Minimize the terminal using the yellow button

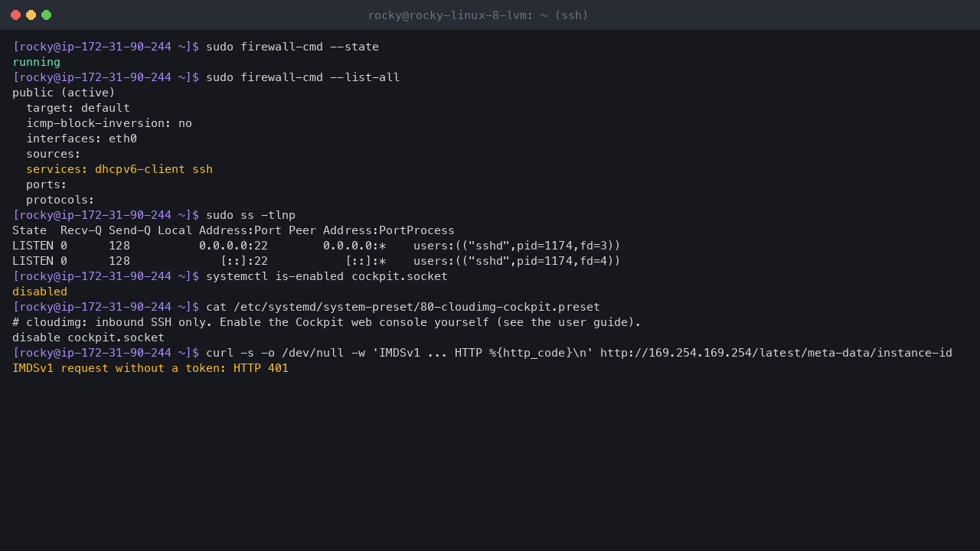click(31, 15)
